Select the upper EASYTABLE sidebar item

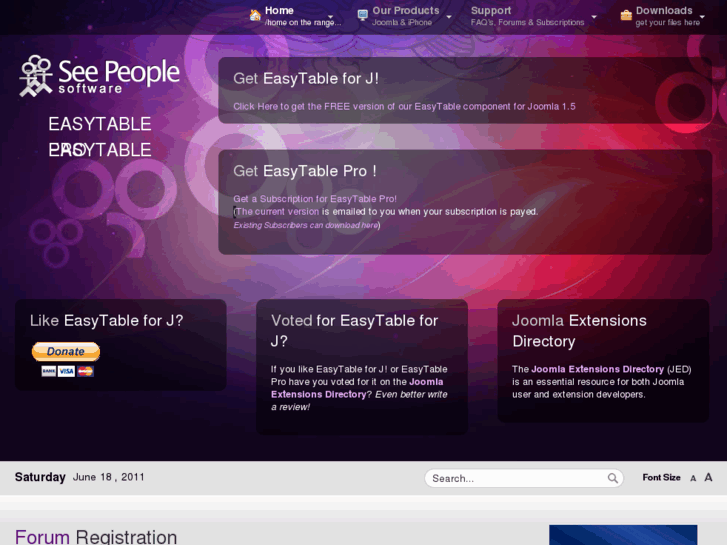click(100, 124)
